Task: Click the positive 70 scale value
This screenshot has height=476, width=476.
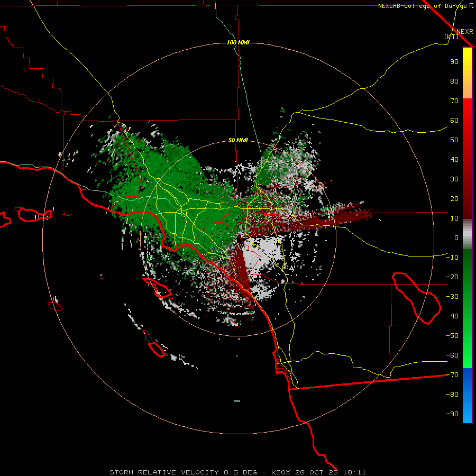Action: (x=454, y=101)
